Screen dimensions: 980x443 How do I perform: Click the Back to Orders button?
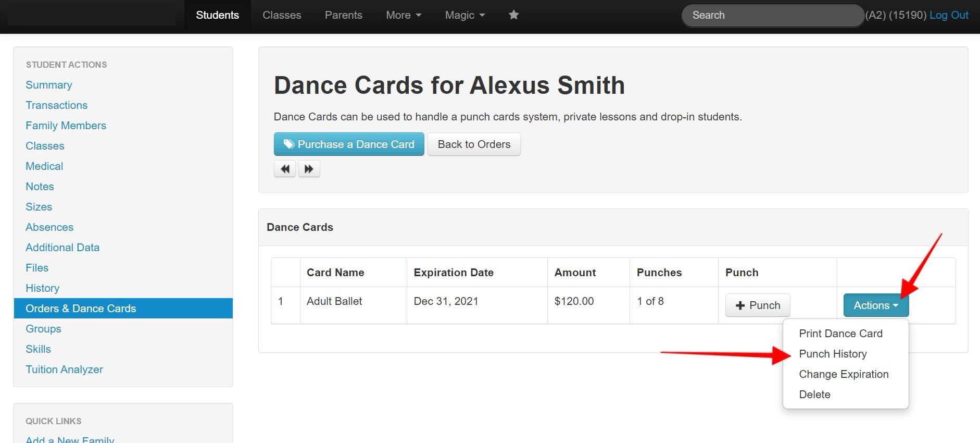pos(474,144)
